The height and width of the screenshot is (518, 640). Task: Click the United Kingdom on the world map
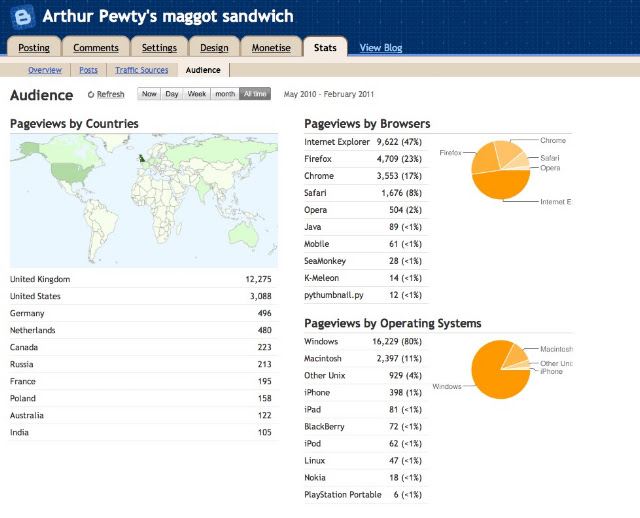[x=142, y=158]
